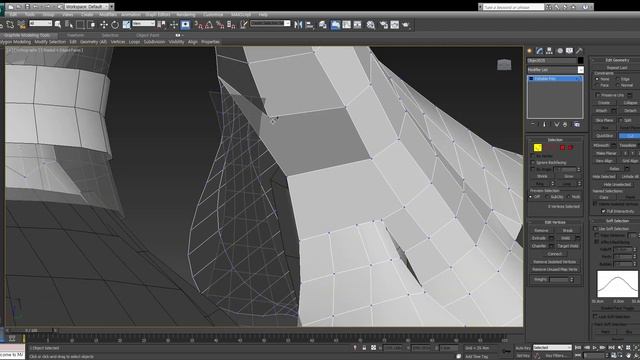This screenshot has width=640, height=360.
Task: Click Remove Isolated Vertices button
Action: (x=555, y=262)
